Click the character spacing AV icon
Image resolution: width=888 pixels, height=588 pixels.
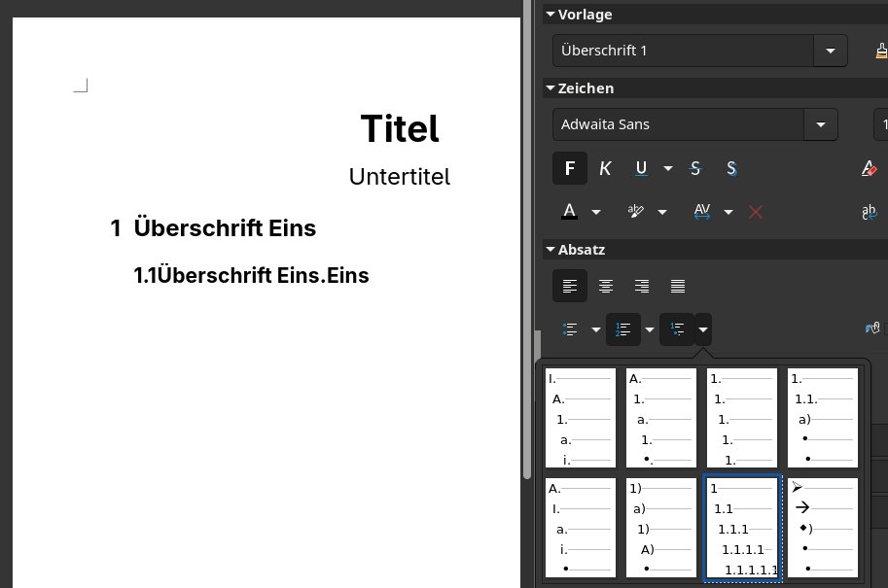click(x=702, y=211)
